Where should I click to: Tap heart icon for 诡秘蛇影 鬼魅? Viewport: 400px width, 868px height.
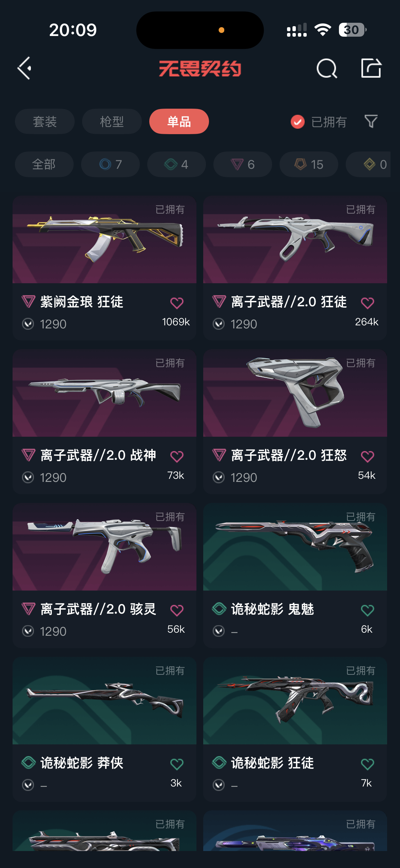point(367,610)
